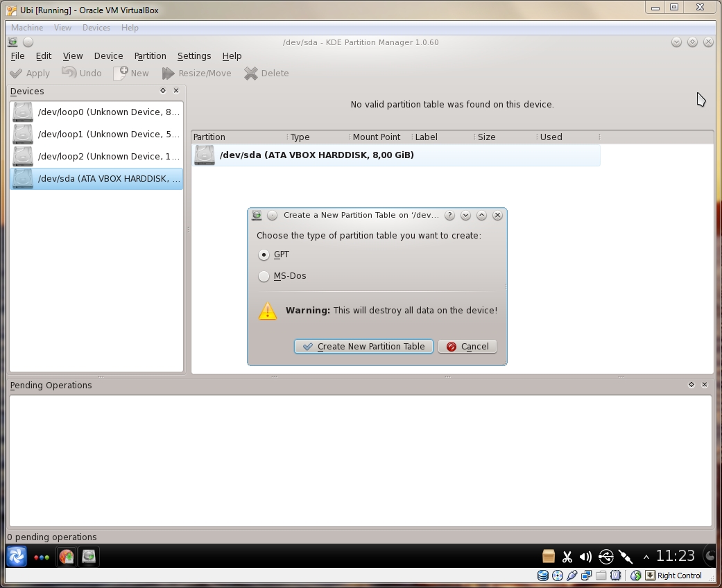The width and height of the screenshot is (722, 588).
Task: Click VirtualBox hard disk status icon
Action: click(x=543, y=576)
